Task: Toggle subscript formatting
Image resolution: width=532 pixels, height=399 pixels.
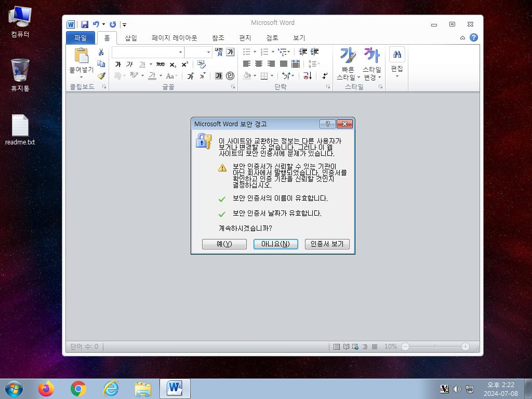Action: pyautogui.click(x=172, y=64)
